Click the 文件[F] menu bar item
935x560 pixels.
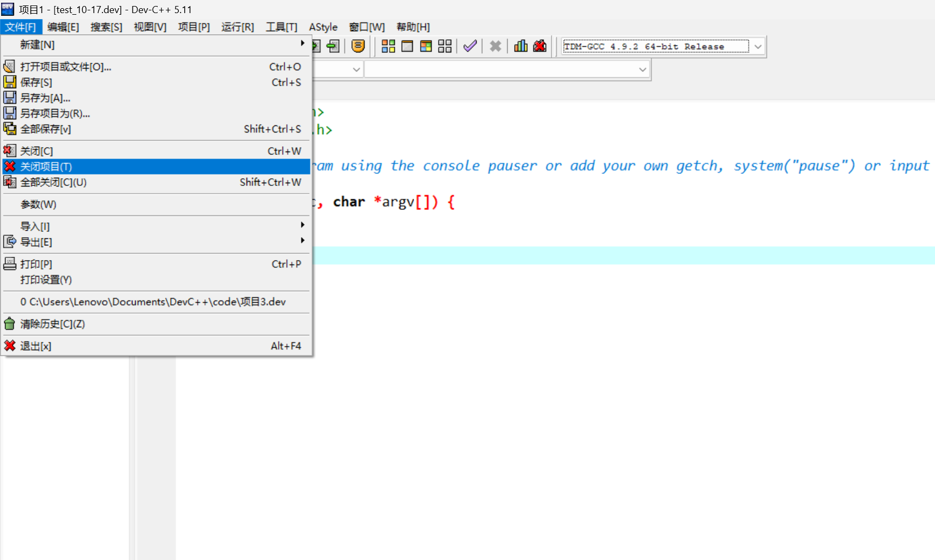coord(21,27)
